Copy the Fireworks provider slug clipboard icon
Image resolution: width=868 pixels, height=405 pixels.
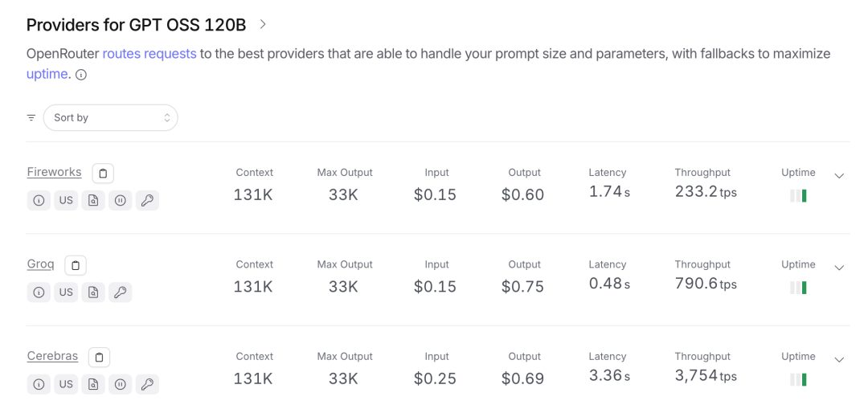tap(103, 174)
